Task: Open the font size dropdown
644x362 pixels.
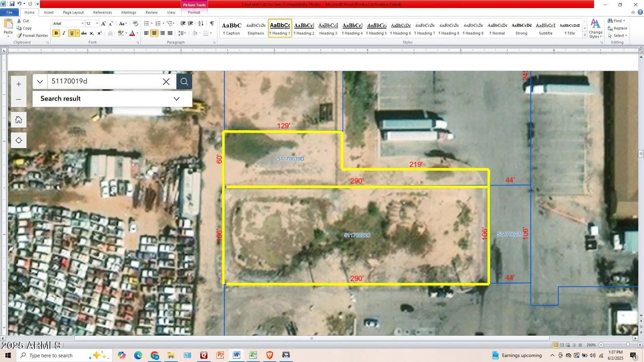Action: [97, 23]
